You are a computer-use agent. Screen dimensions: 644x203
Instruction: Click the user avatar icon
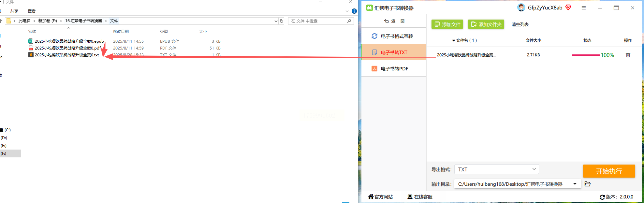tap(521, 7)
